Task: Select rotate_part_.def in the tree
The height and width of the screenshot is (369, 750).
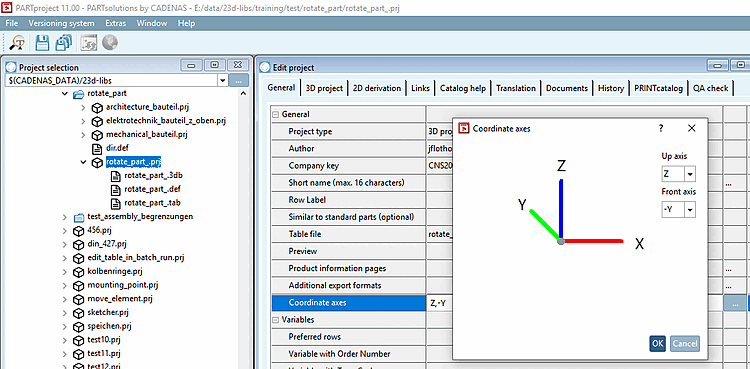Action: pos(152,189)
